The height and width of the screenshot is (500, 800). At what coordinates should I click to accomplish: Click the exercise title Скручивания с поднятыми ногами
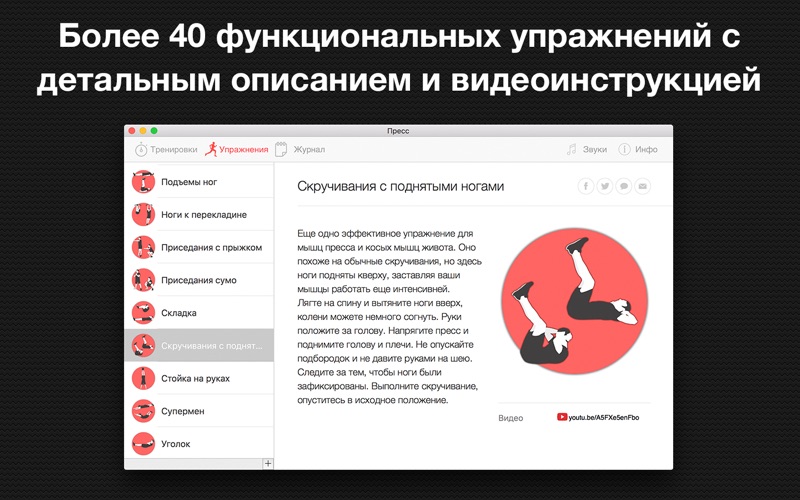pyautogui.click(x=401, y=186)
